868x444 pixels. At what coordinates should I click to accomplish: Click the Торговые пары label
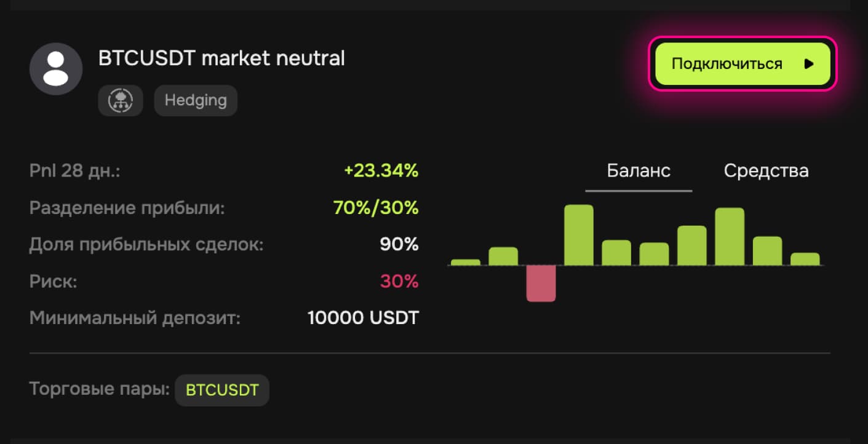(99, 389)
